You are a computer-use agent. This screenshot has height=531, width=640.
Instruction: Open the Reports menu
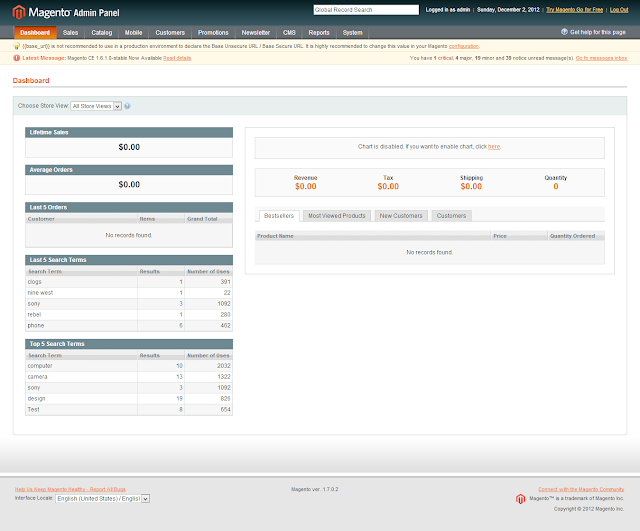[319, 33]
